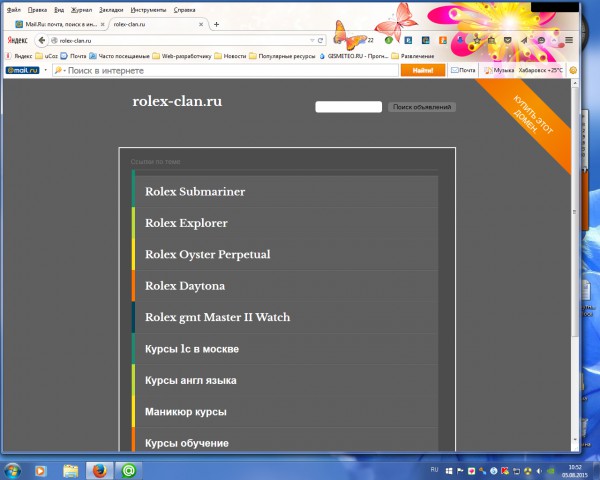Click the Поиск объявлений button
600x480 pixels.
(422, 107)
